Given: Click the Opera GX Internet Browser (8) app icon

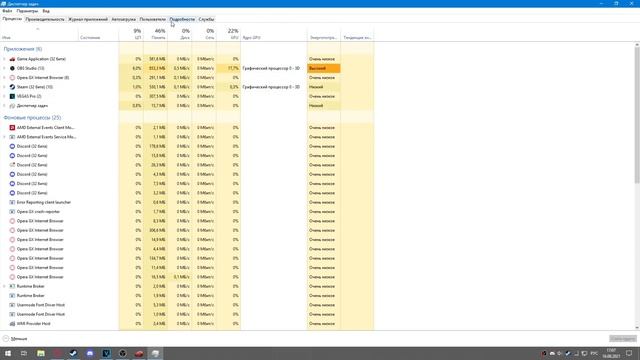Looking at the screenshot, I should click(x=12, y=78).
